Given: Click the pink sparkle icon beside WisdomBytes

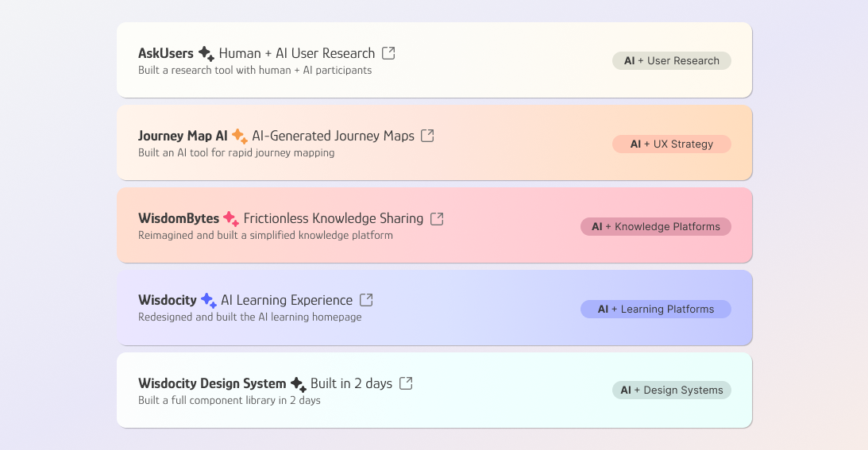Looking at the screenshot, I should tap(230, 218).
